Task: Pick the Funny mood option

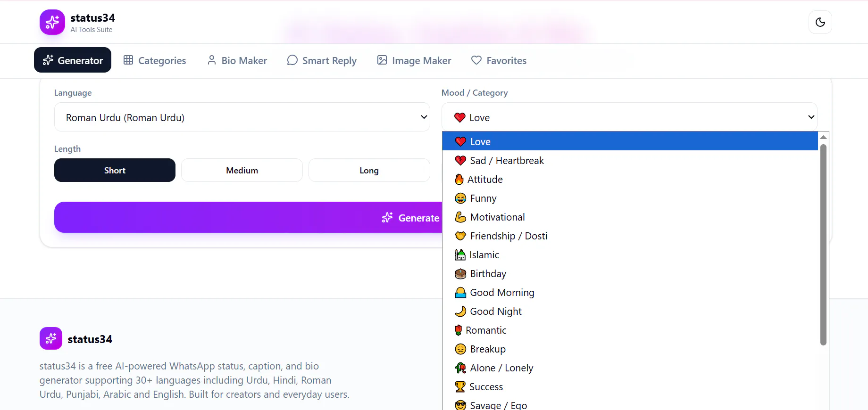Action: [630, 198]
